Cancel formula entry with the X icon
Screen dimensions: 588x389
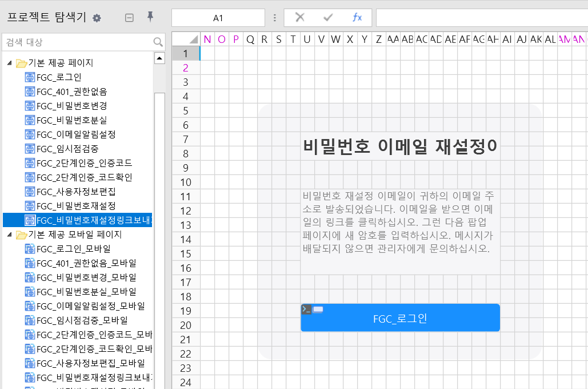[x=299, y=17]
